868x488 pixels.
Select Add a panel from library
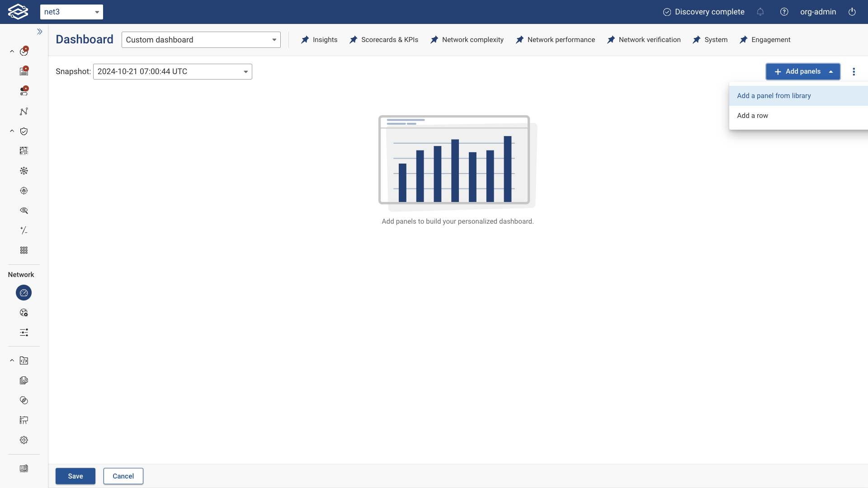click(x=774, y=96)
